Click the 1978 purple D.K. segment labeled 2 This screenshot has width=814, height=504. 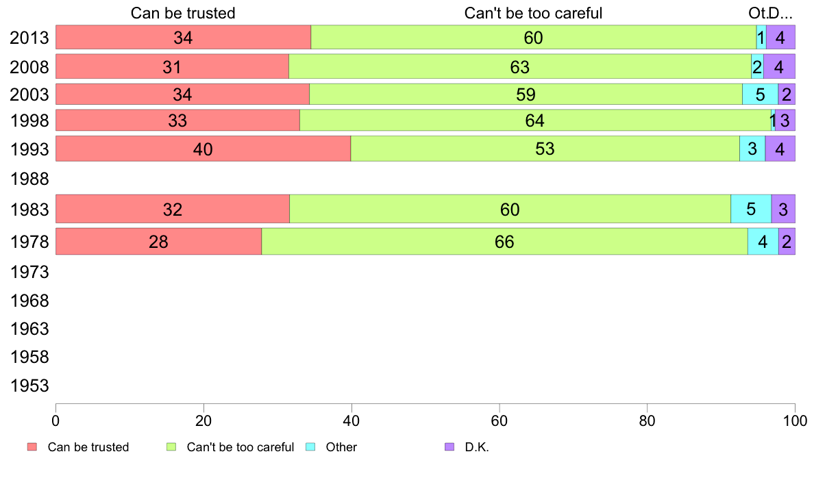[787, 242]
